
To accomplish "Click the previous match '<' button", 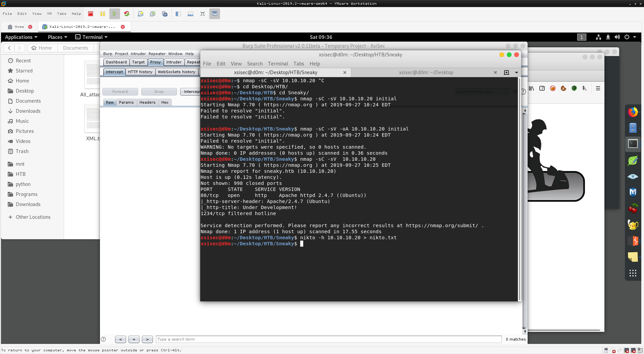I will [x=120, y=339].
